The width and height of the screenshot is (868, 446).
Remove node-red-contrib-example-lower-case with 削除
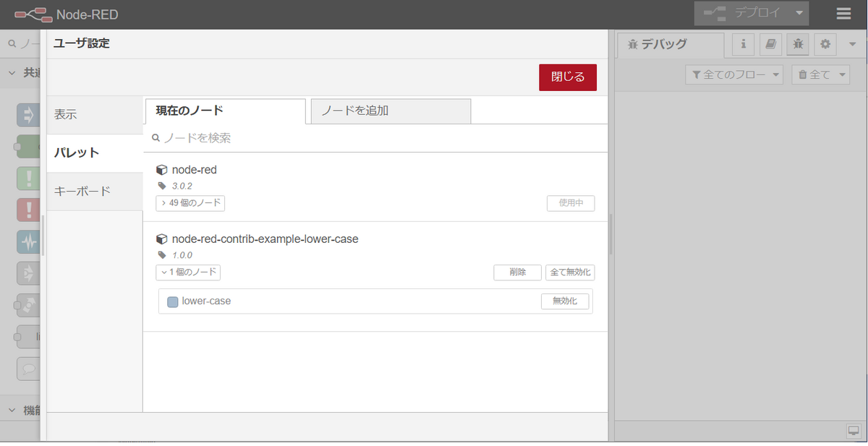tap(517, 273)
